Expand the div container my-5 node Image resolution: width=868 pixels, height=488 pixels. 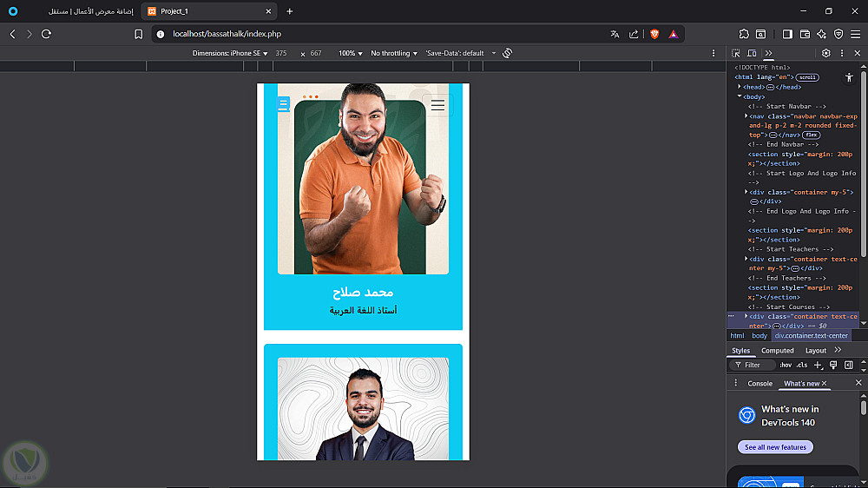[746, 192]
